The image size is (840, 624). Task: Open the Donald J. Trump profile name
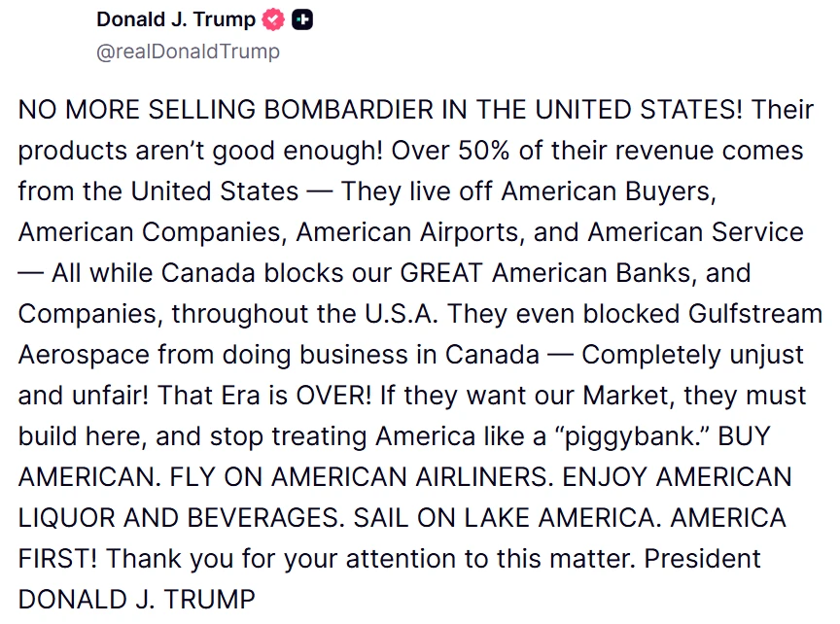pos(176,19)
